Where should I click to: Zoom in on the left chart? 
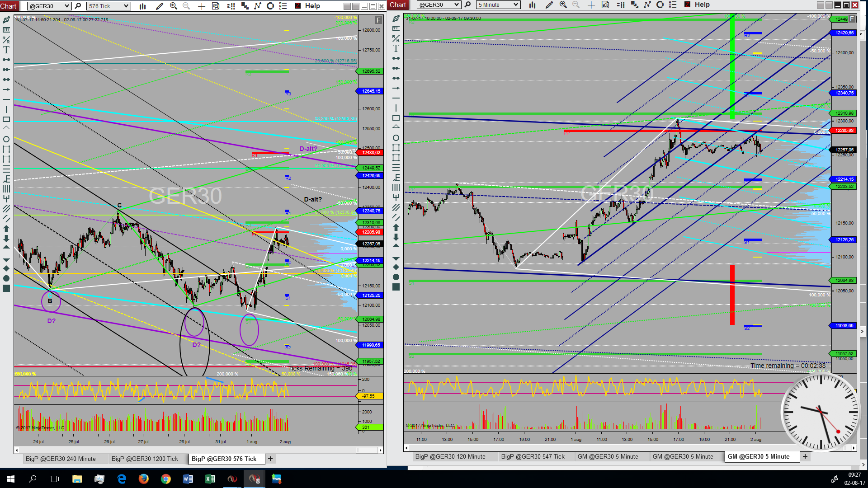click(173, 6)
